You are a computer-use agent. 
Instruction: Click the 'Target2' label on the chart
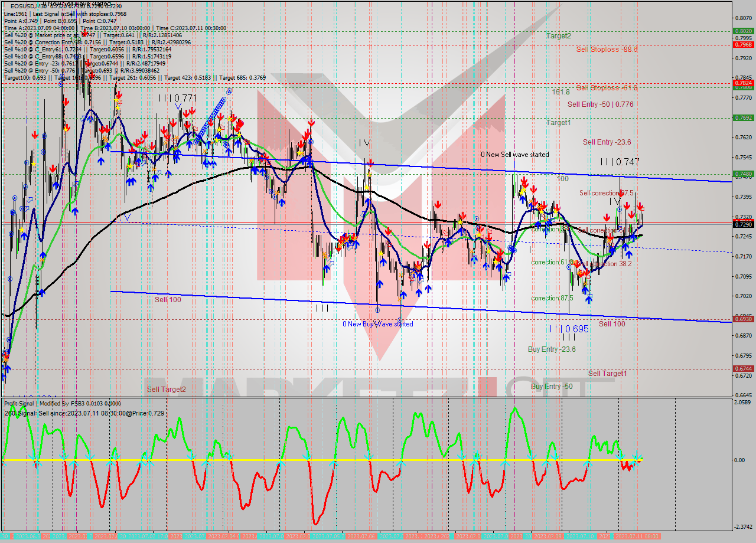tap(558, 35)
